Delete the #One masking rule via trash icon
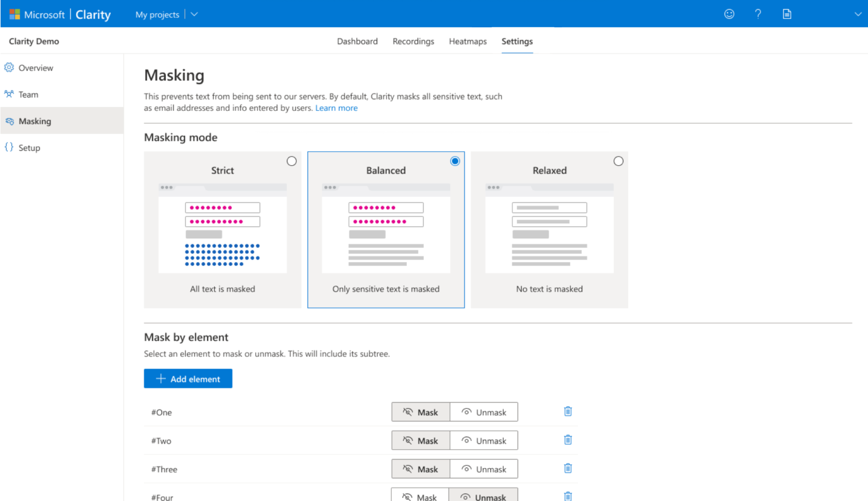The height and width of the screenshot is (501, 868). pyautogui.click(x=568, y=411)
